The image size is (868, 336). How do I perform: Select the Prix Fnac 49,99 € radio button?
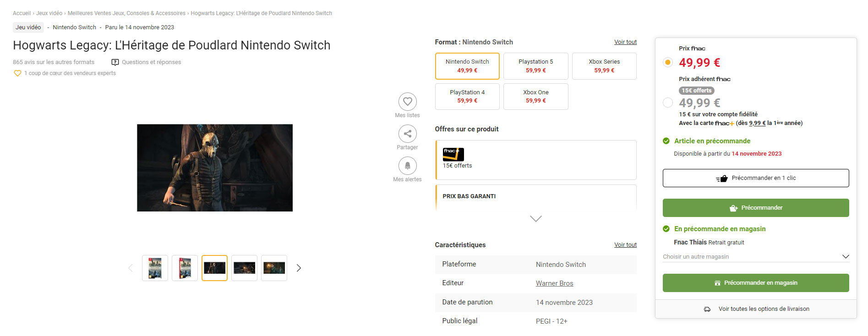668,62
